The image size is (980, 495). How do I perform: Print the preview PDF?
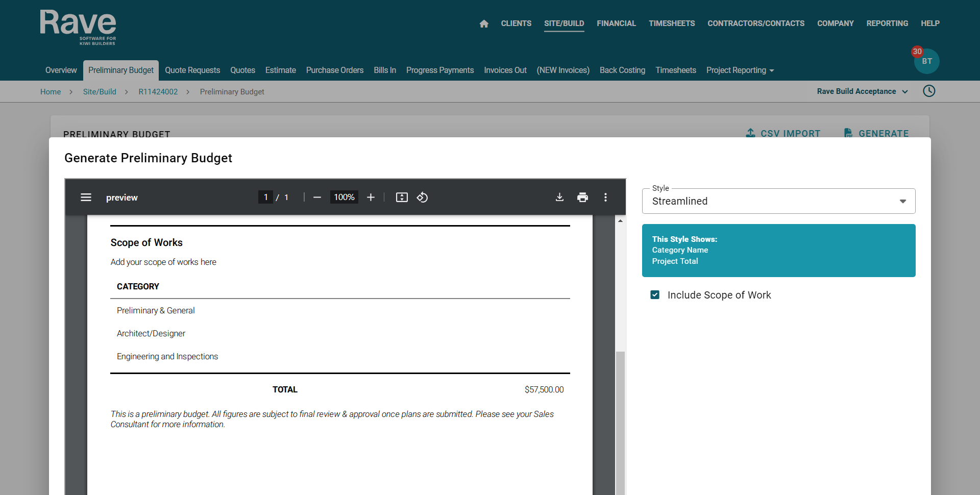(x=582, y=197)
